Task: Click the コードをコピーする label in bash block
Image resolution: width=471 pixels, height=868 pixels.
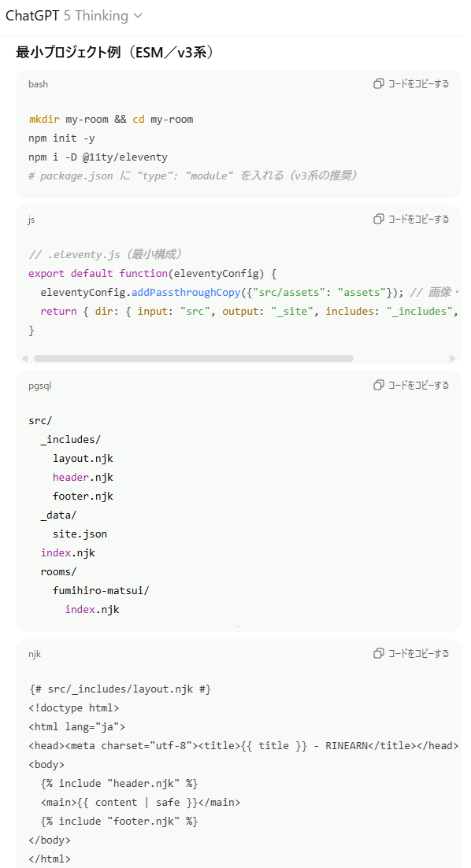Action: coord(418,83)
